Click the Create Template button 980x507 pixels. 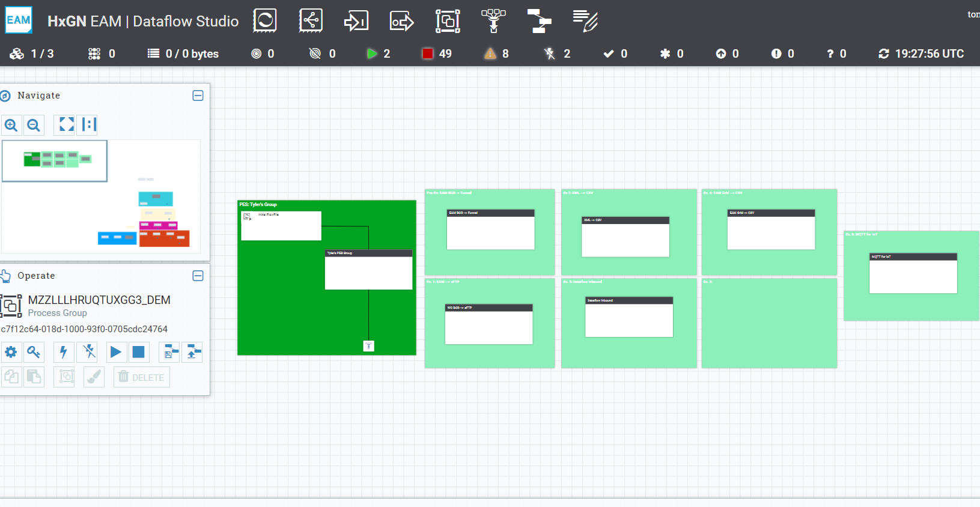tap(169, 352)
